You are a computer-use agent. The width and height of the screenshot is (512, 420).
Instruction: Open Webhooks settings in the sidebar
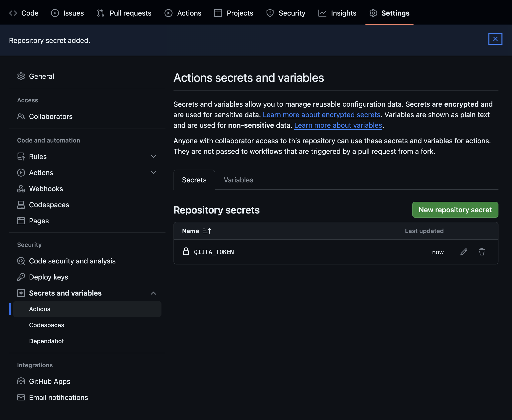pyautogui.click(x=46, y=189)
